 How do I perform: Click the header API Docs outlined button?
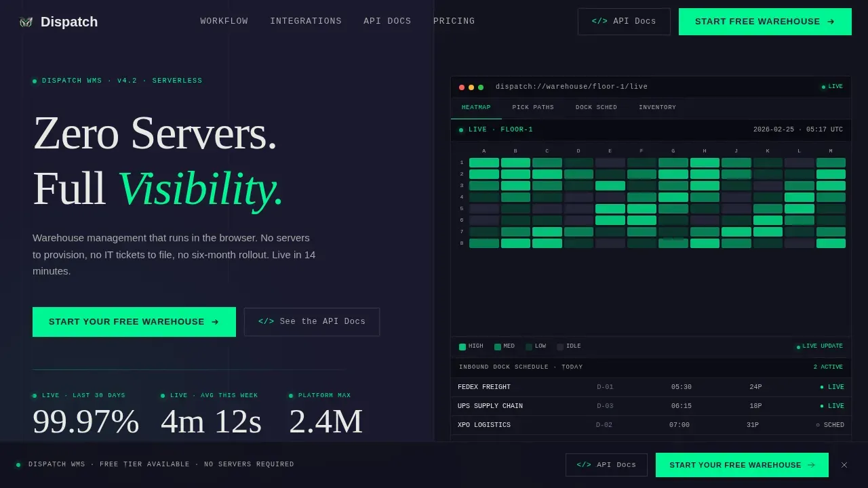[624, 22]
